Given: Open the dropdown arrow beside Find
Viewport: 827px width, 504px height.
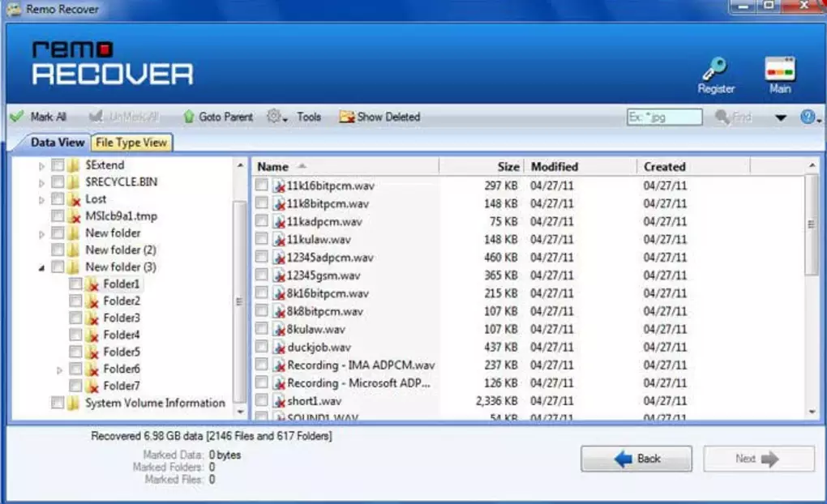Looking at the screenshot, I should click(x=781, y=117).
